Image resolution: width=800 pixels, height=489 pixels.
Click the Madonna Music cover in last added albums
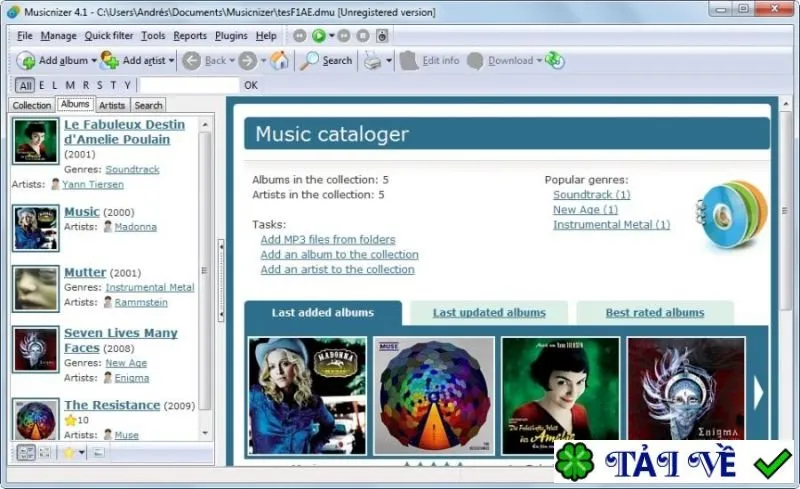pos(307,396)
